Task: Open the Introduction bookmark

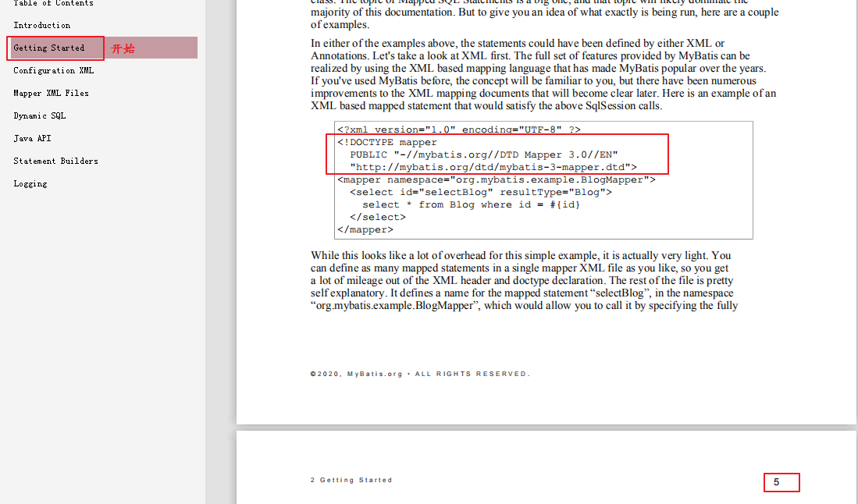Action: (42, 25)
